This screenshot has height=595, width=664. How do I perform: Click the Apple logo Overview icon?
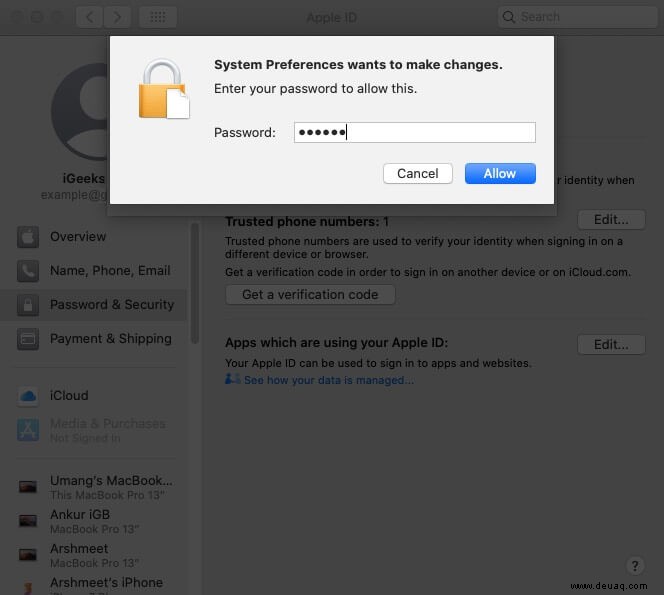pos(28,237)
